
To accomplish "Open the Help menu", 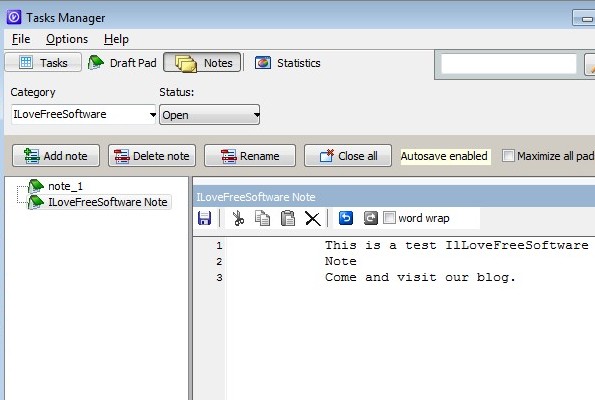I will [116, 39].
